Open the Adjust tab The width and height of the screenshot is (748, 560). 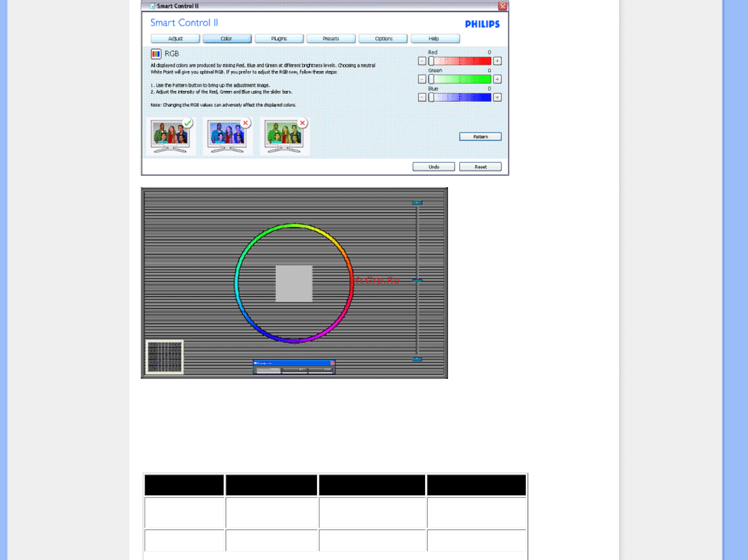(175, 39)
